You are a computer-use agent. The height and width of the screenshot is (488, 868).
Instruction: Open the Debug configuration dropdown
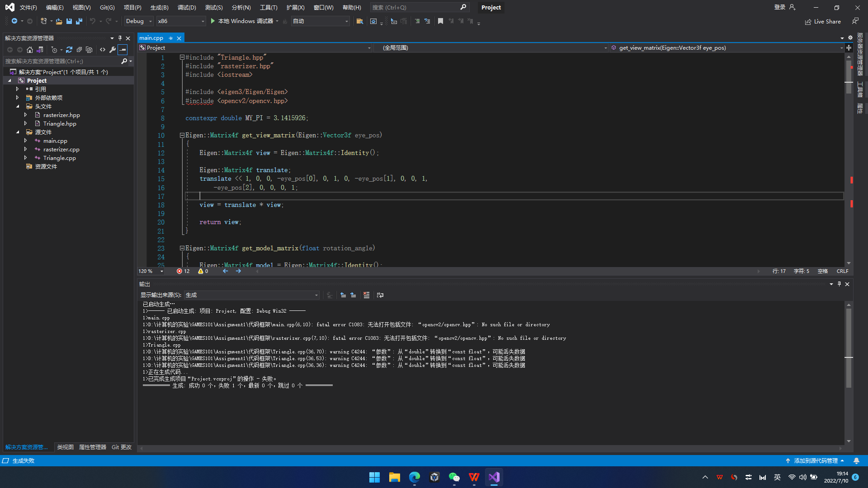[138, 21]
